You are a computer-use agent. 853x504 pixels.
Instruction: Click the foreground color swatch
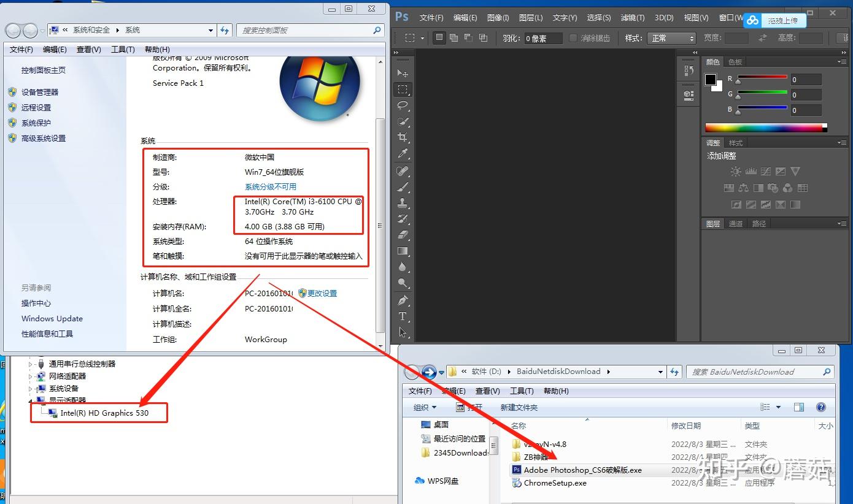(x=711, y=80)
